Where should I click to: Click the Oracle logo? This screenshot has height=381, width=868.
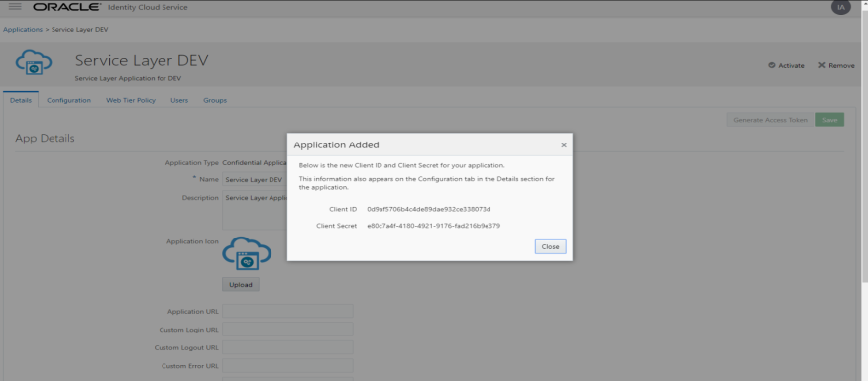(x=67, y=7)
